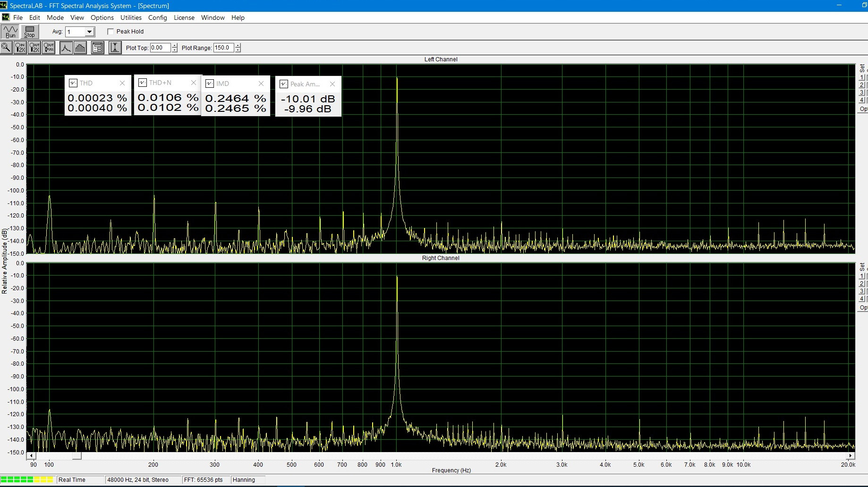Increase Plot Top using up stepper arrow
The height and width of the screenshot is (487, 868).
coord(175,46)
